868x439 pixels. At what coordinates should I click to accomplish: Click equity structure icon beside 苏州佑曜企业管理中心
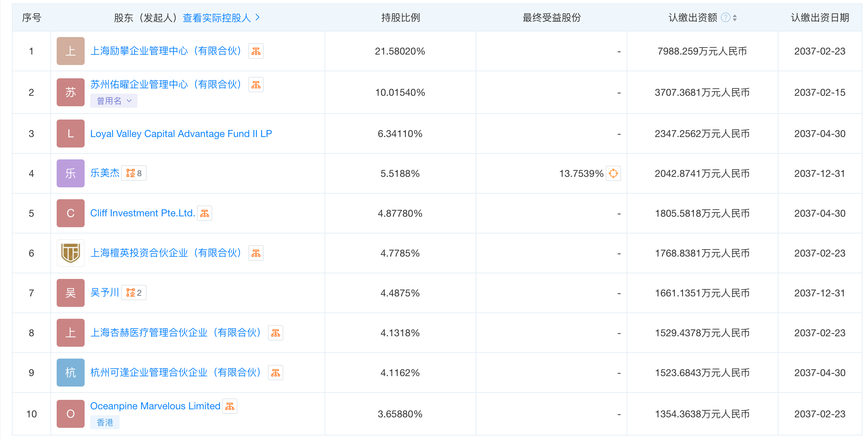tap(256, 84)
